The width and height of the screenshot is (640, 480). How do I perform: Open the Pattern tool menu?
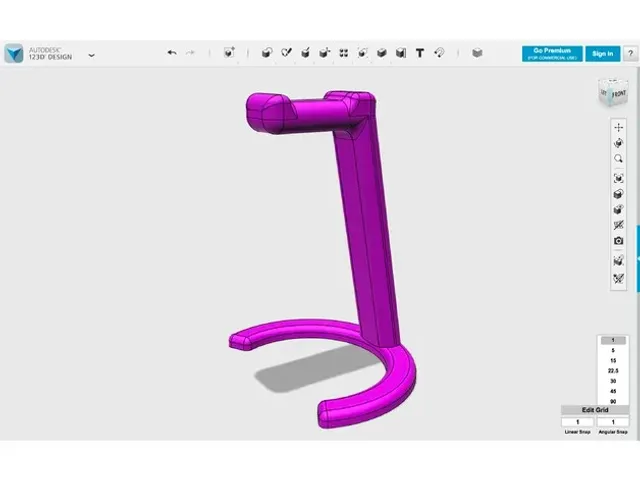click(344, 53)
